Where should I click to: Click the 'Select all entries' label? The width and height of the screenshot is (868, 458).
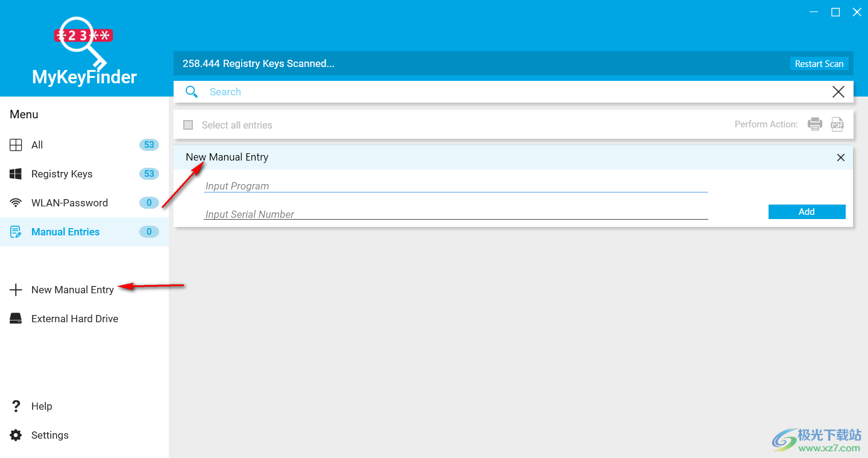coord(237,125)
